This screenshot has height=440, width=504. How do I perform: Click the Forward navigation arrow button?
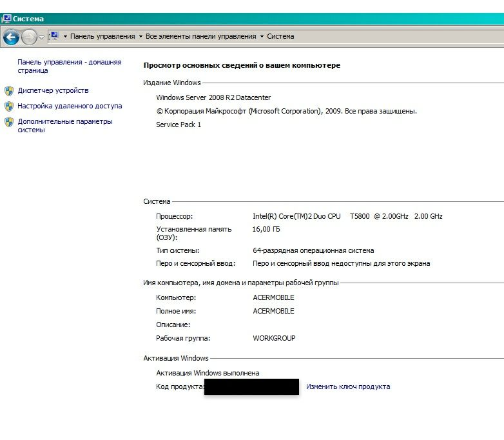point(29,37)
